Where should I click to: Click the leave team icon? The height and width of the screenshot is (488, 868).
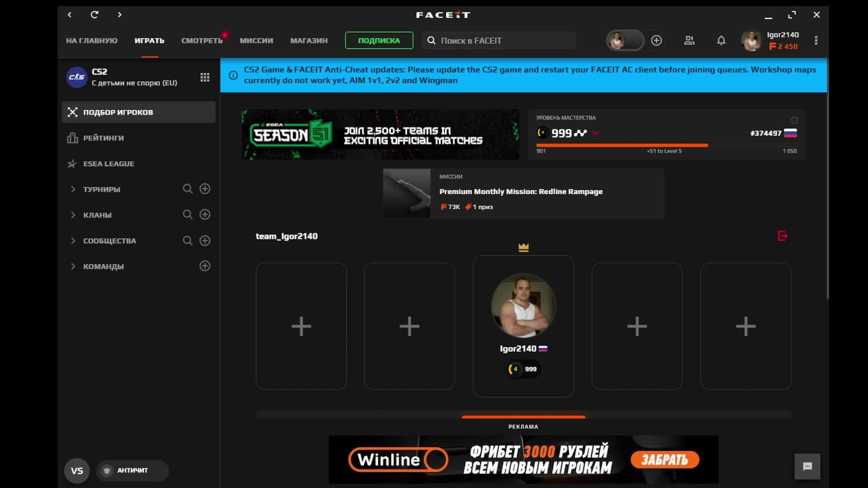[783, 236]
